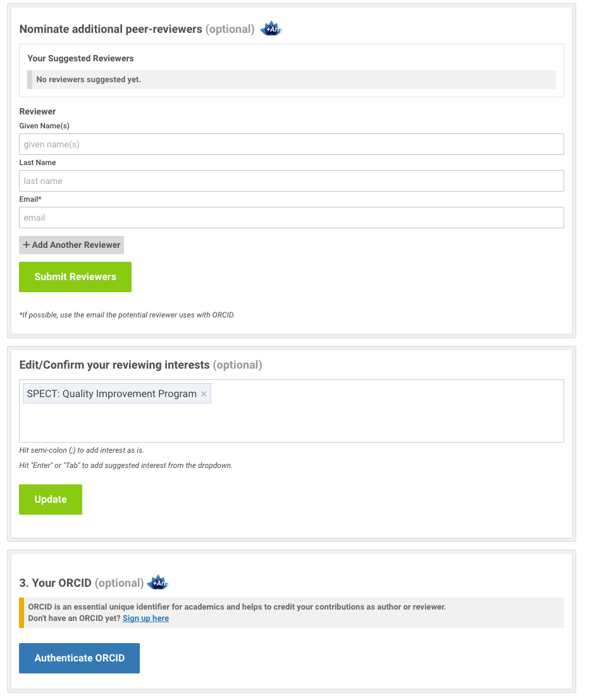Click the Nominate additional peer-reviewers heading
This screenshot has height=700, width=599.
[111, 29]
